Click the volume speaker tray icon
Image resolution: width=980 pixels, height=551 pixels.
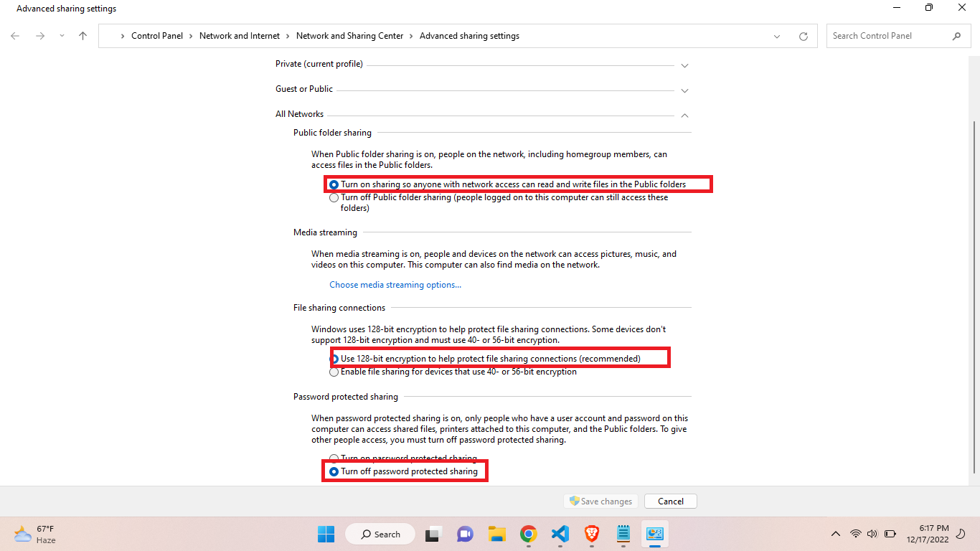tap(872, 534)
